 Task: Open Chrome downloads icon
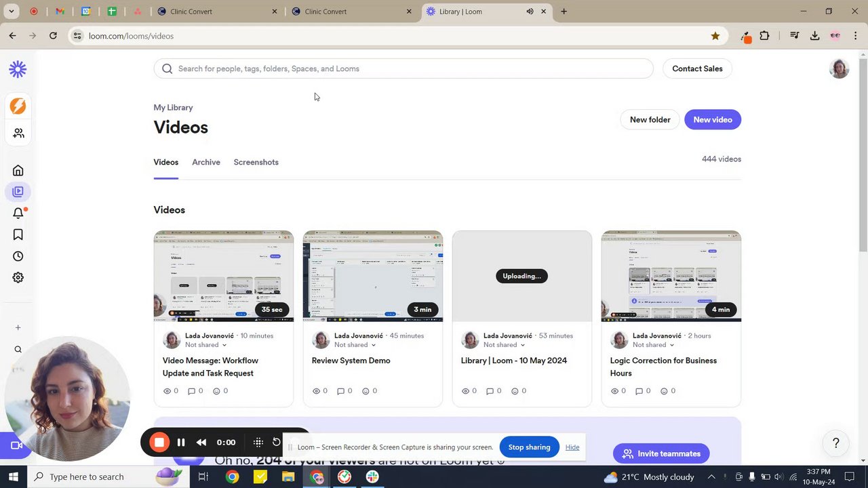click(x=814, y=36)
